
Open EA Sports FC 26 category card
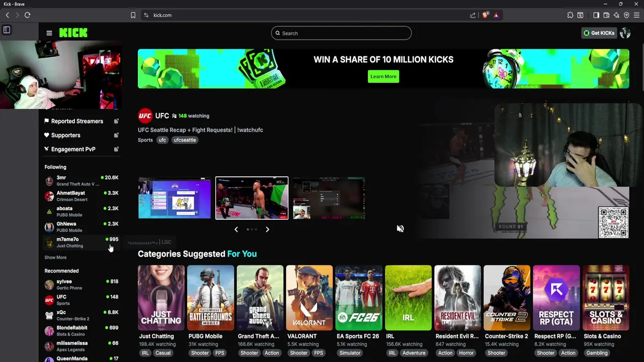[358, 298]
